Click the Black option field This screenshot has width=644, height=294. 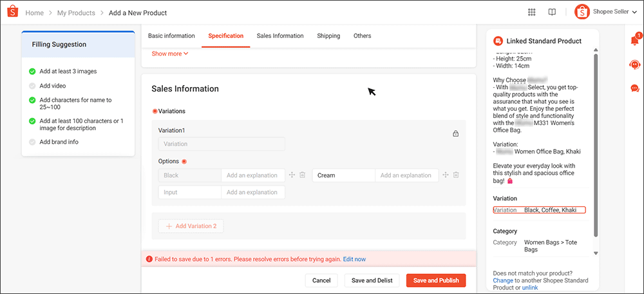click(190, 175)
